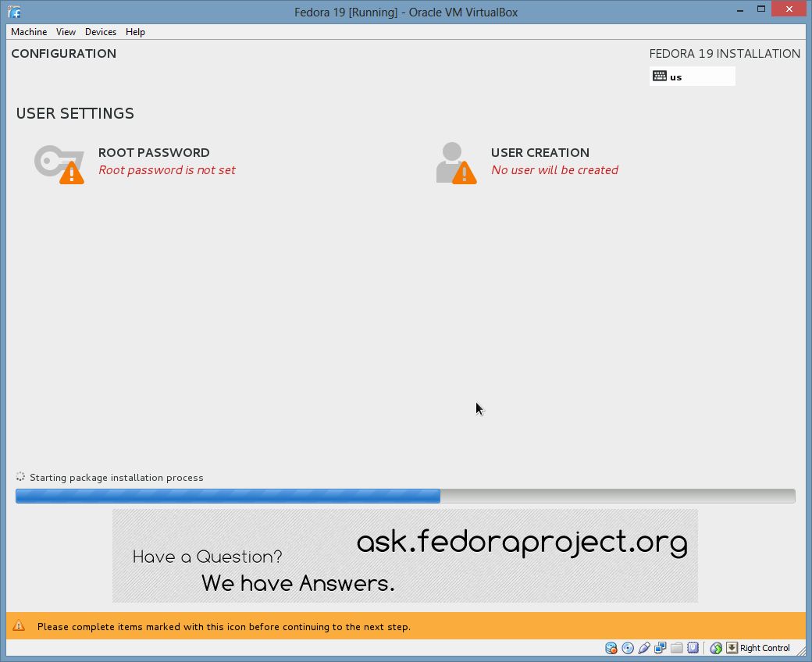
Task: Open the Help menu
Action: pos(135,31)
